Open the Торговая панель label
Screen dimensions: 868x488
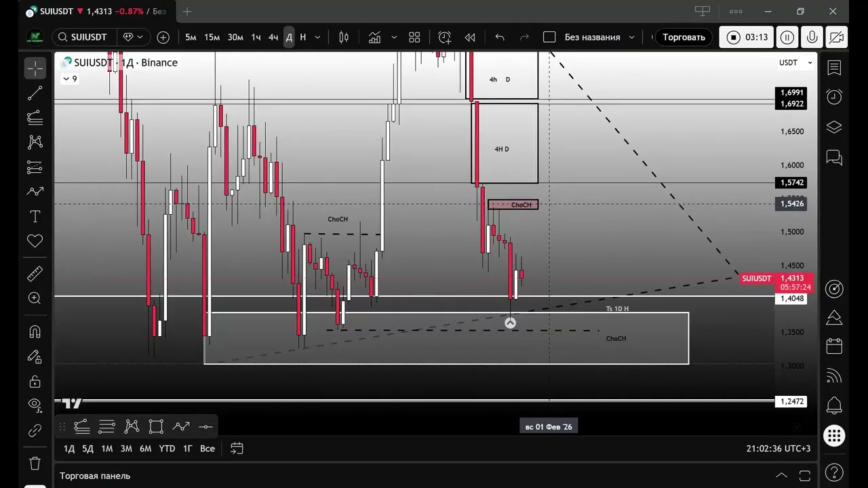coord(95,476)
